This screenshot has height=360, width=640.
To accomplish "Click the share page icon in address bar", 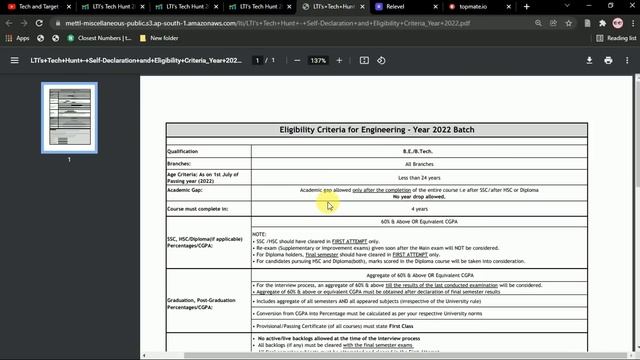I will click(x=553, y=23).
